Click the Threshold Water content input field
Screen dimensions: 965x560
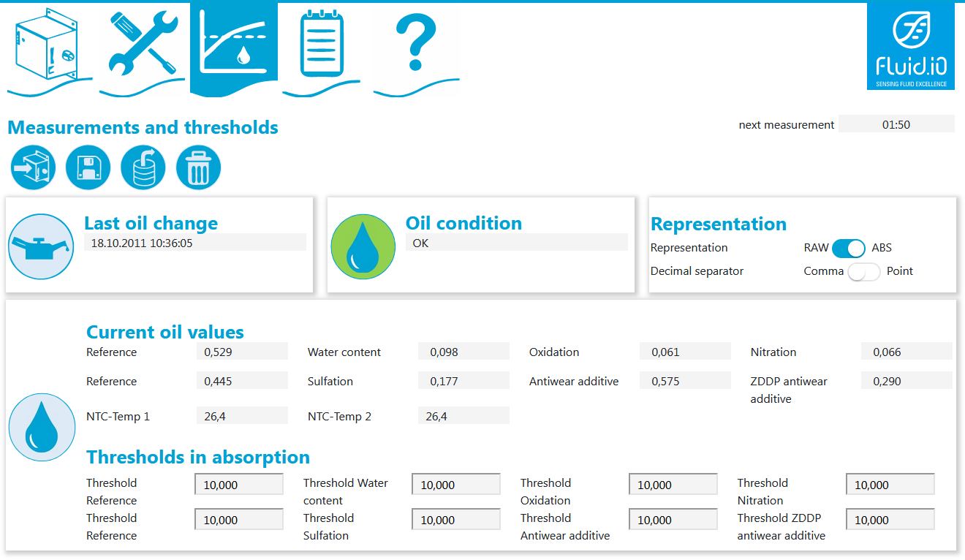click(456, 485)
